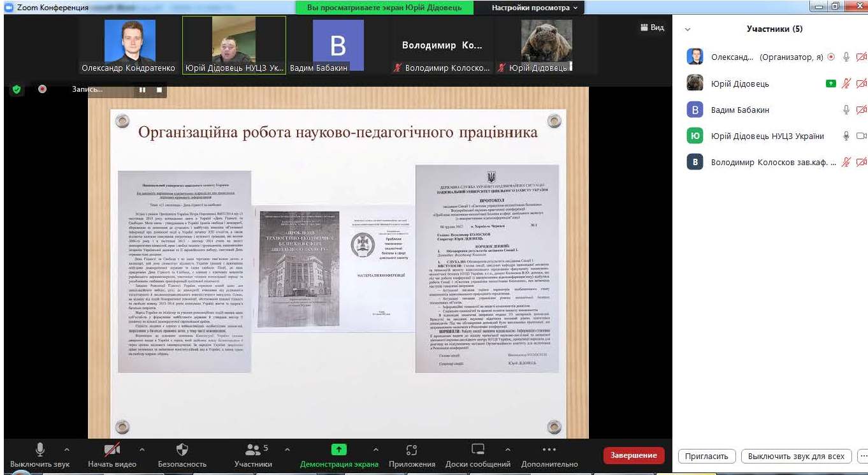Screen dimensions: 868x475
Task: Start camera with Начать видео button
Action: tap(112, 455)
